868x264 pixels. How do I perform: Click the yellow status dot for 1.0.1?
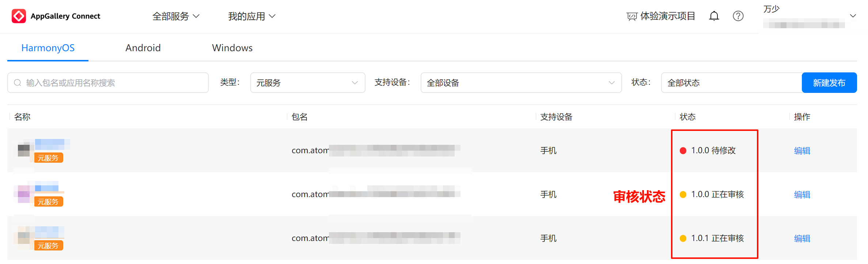click(x=683, y=238)
